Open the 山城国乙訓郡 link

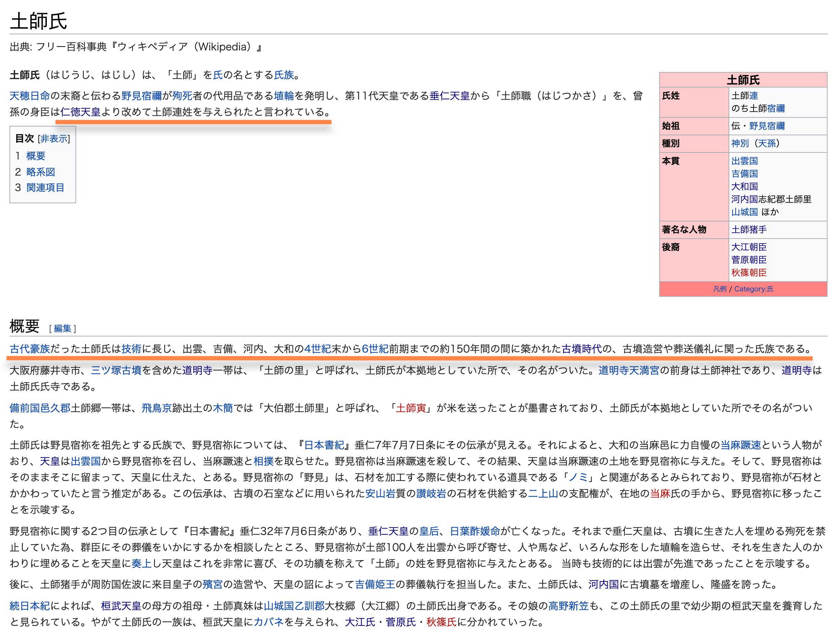tap(294, 606)
